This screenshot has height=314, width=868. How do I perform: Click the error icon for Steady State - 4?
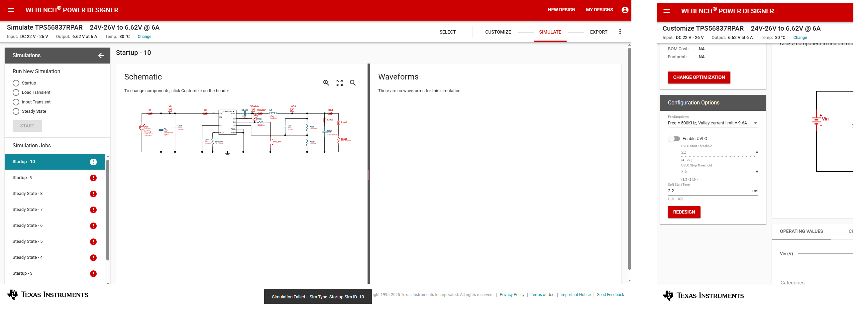tap(93, 258)
